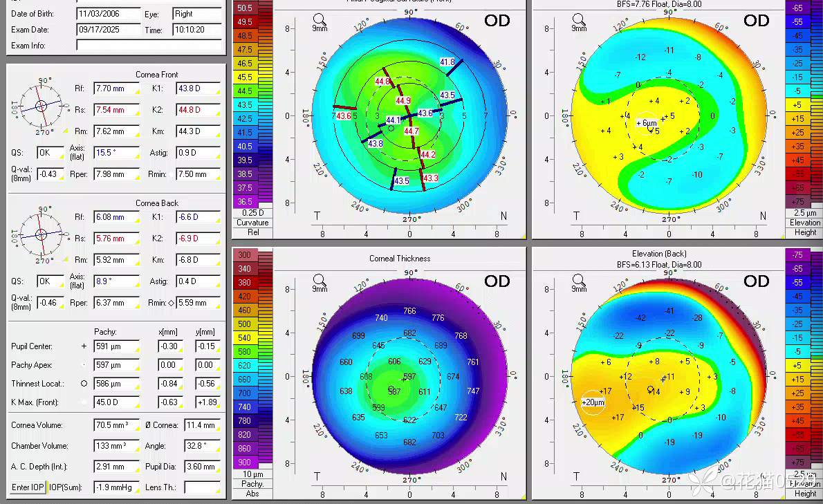Click the Rel label under the curvature scale
Viewport: 823px width, 504px height.
(252, 232)
